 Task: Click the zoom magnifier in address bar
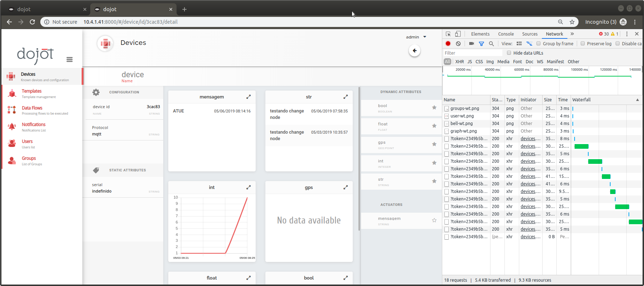[561, 22]
